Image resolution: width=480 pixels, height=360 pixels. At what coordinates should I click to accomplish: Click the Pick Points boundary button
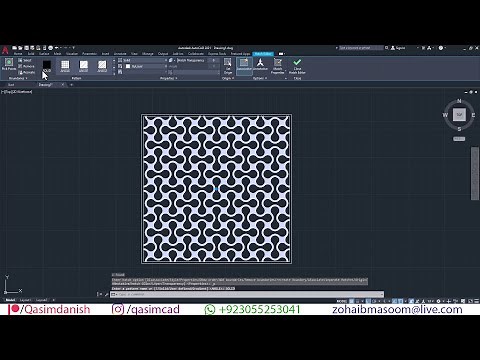pyautogui.click(x=9, y=64)
